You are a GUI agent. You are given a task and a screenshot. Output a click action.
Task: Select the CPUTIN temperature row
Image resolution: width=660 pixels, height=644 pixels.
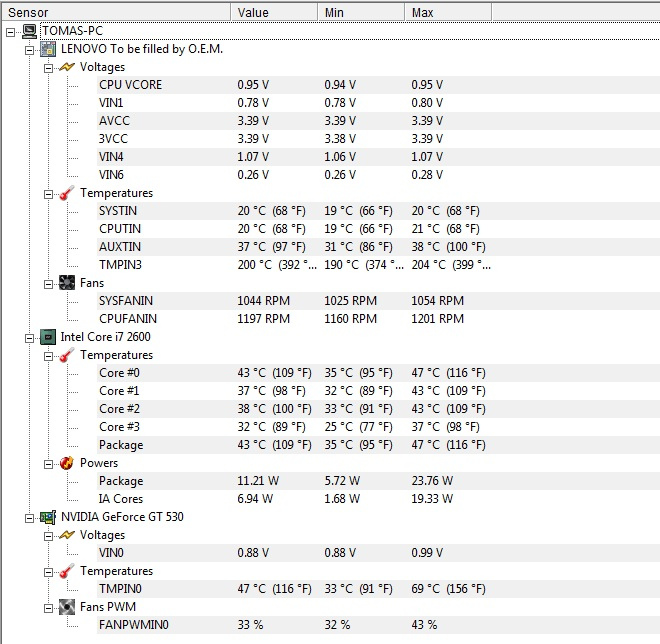pos(378,229)
